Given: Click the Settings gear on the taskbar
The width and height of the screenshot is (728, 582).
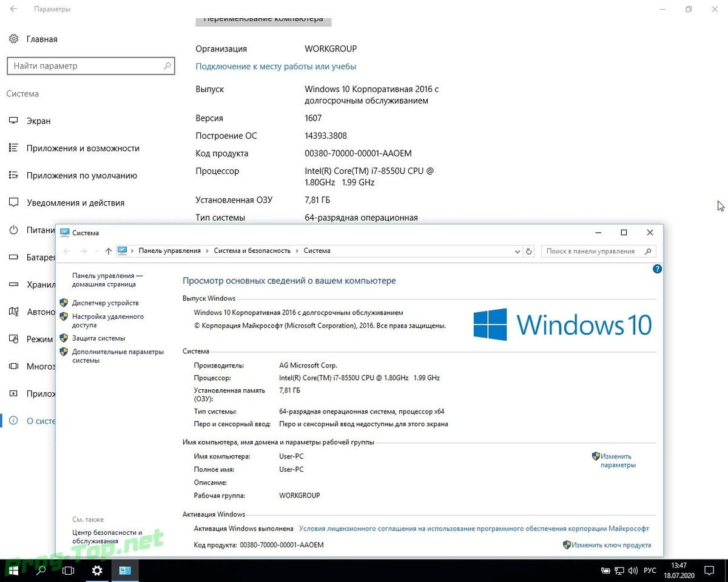Looking at the screenshot, I should pyautogui.click(x=97, y=570).
